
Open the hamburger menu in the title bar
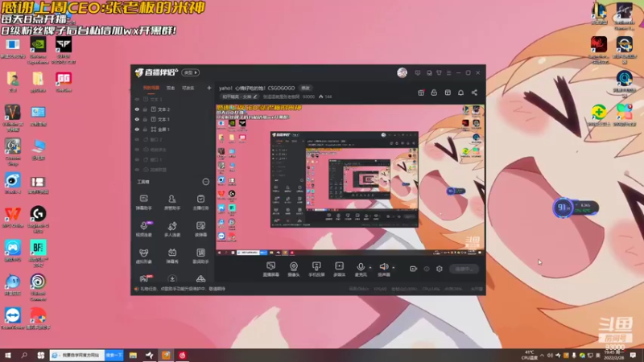pyautogui.click(x=449, y=72)
